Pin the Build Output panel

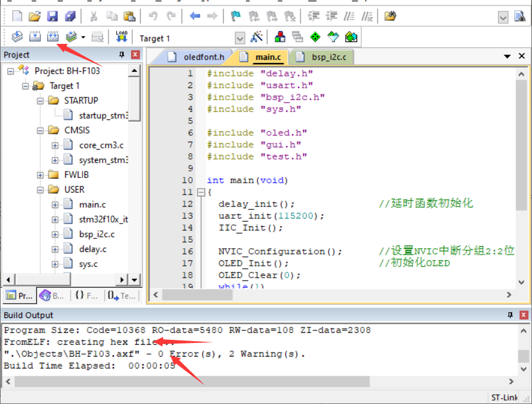tap(510, 314)
